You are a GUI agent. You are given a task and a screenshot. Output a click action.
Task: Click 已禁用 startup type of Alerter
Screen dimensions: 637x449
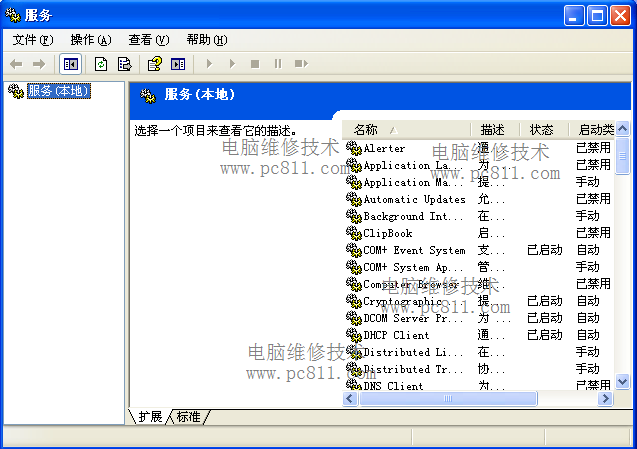(593, 148)
